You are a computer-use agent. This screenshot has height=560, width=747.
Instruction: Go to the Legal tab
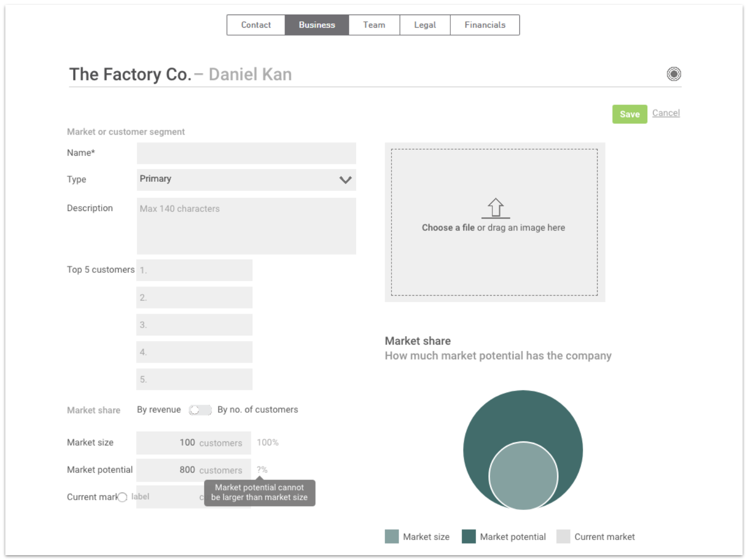point(425,25)
